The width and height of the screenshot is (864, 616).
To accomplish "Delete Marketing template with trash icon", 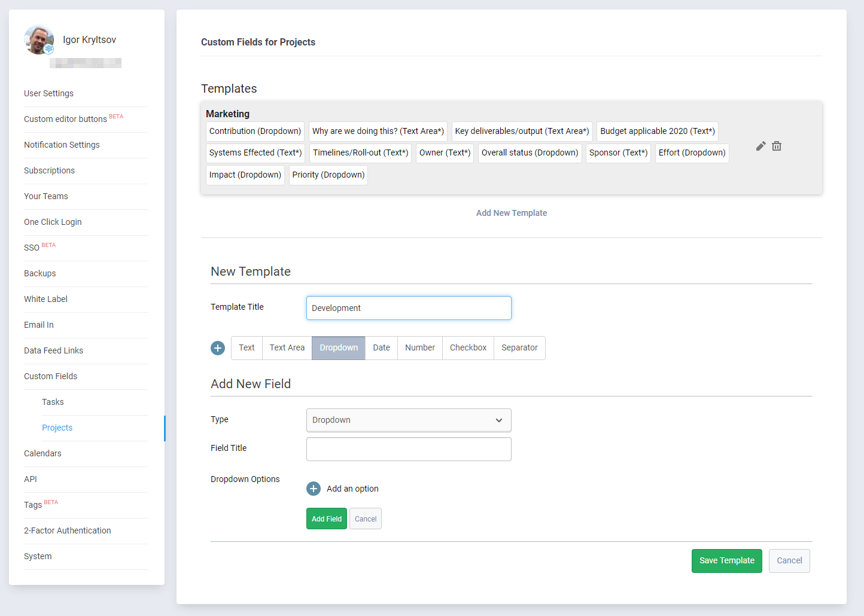I will coord(777,146).
